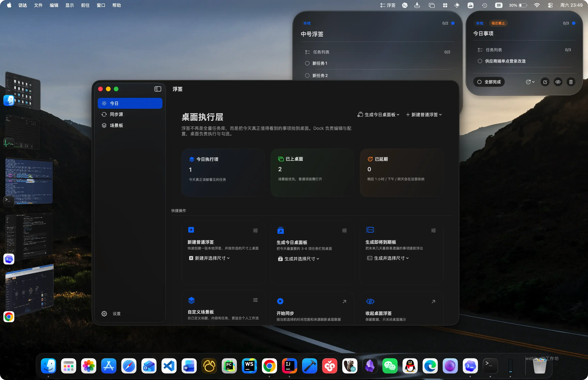This screenshot has height=380, width=588.
Task: Expand the 生成并选择尺寸 dropdown
Action: 298,259
